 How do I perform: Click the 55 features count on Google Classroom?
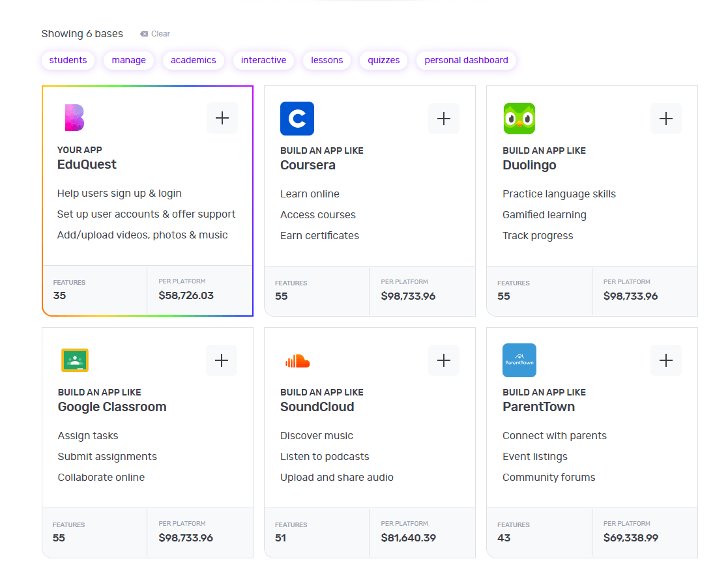(x=59, y=538)
